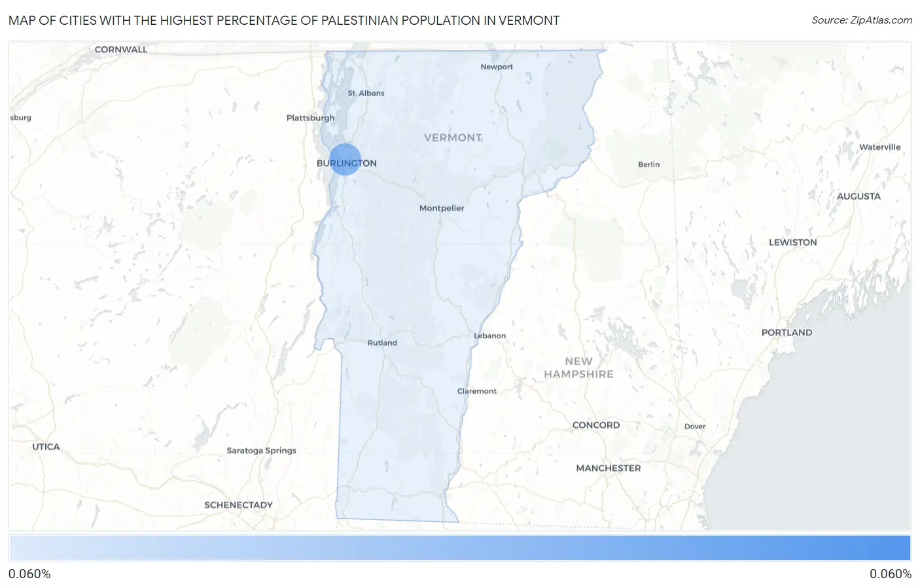Click the Berlin town label
Image resolution: width=920 pixels, height=588 pixels.
click(648, 164)
